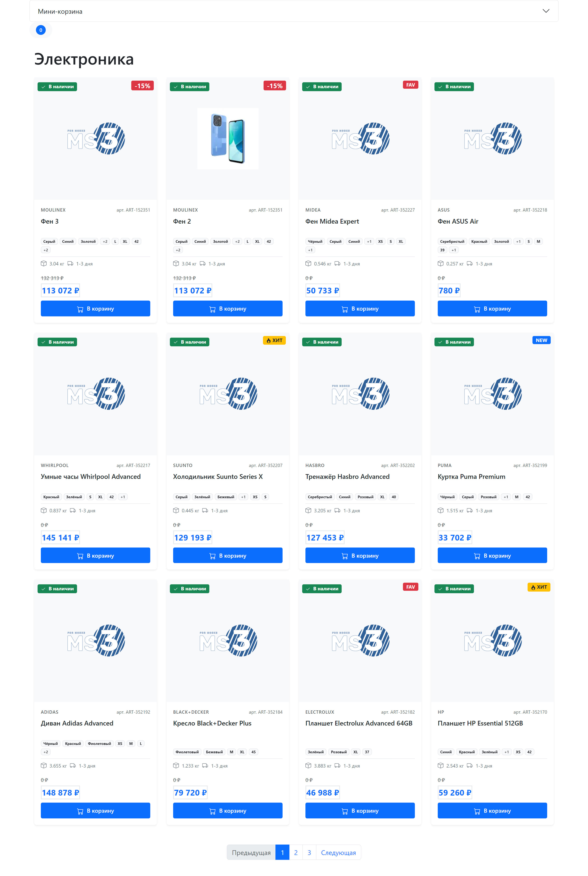
Task: Add Тренажёр Hasbro Advanced to cart
Action: pos(360,555)
